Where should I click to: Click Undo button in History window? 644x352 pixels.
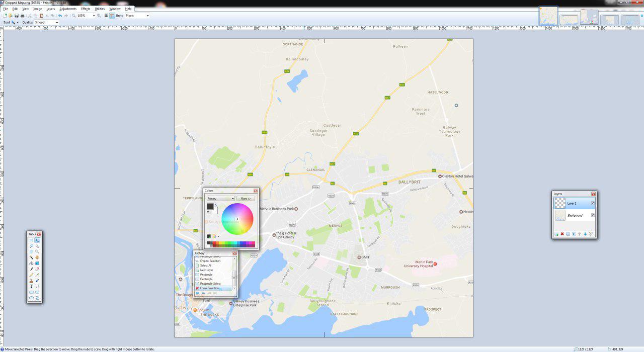coord(203,293)
